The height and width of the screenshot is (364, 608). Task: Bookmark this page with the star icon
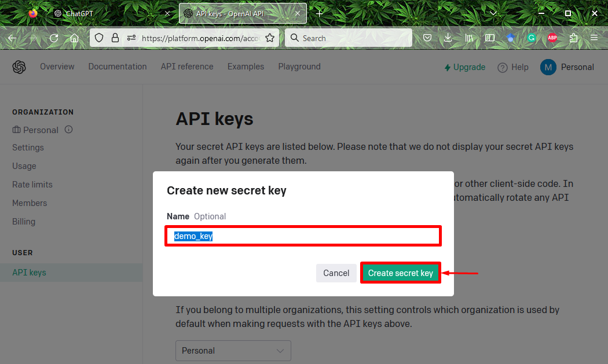click(270, 38)
